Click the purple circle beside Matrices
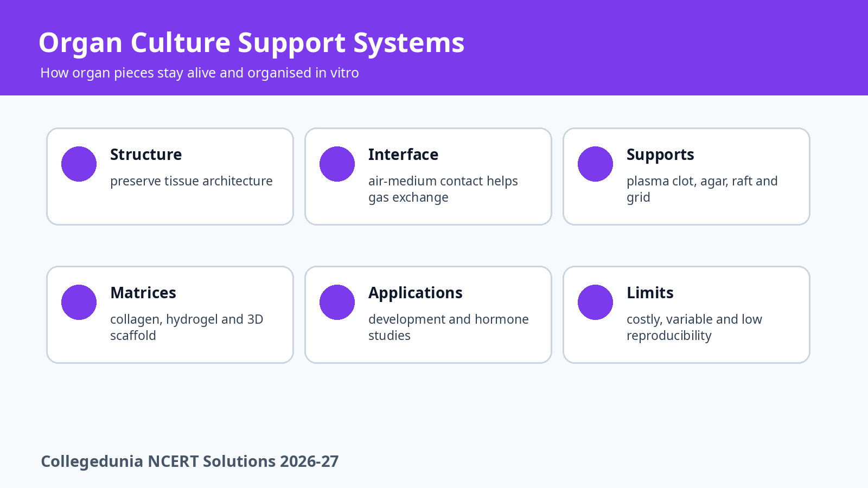The image size is (868, 488). 79,302
